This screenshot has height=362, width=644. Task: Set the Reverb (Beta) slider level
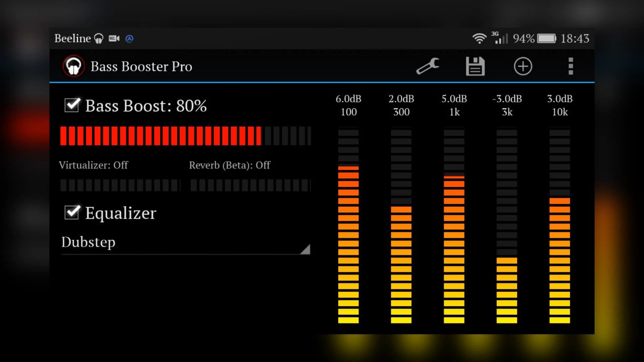pyautogui.click(x=251, y=185)
